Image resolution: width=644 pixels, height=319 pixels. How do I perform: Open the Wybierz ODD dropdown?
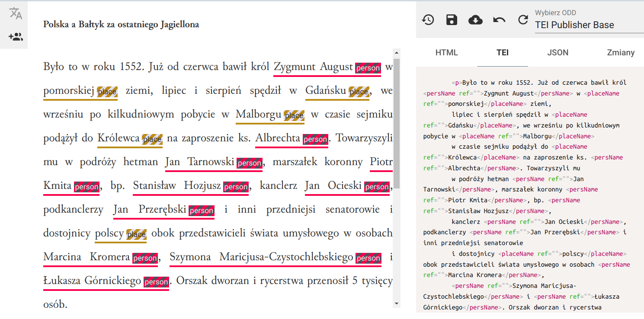coord(589,25)
